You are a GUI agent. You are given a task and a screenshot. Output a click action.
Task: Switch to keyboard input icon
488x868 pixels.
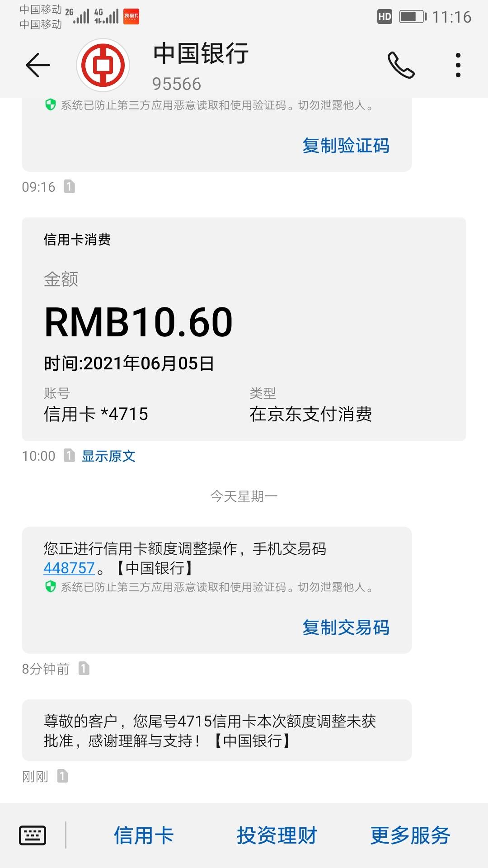(x=33, y=835)
